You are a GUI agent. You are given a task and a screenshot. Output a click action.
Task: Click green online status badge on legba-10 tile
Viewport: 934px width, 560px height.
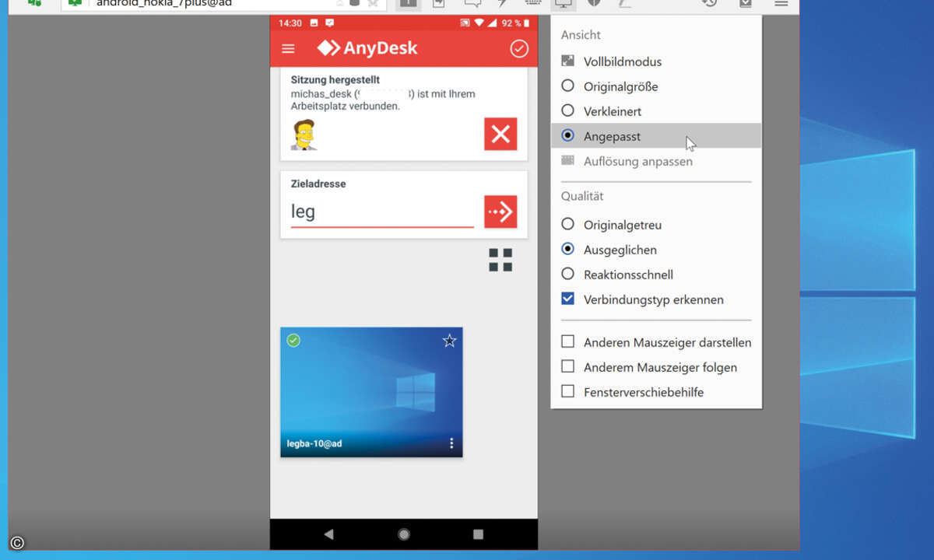point(293,341)
